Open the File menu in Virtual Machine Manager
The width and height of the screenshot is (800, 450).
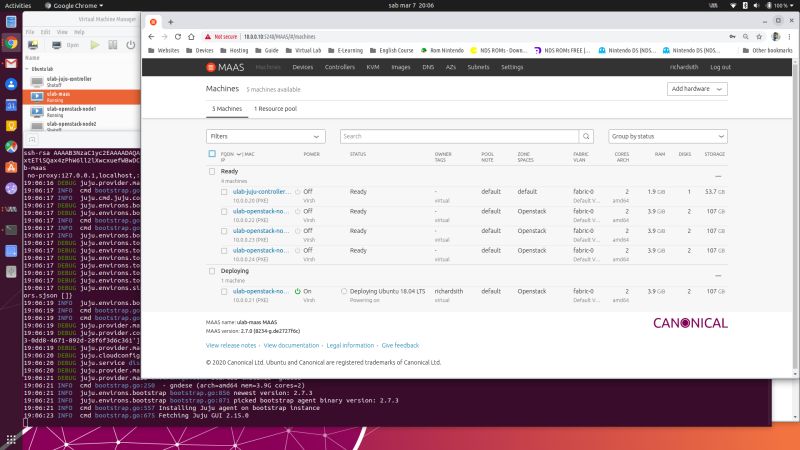tap(30, 32)
